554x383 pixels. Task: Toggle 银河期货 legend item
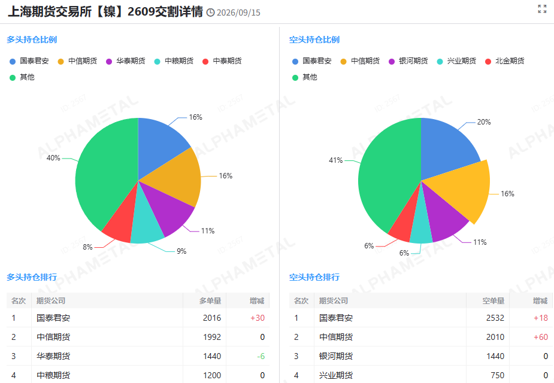pyautogui.click(x=408, y=61)
